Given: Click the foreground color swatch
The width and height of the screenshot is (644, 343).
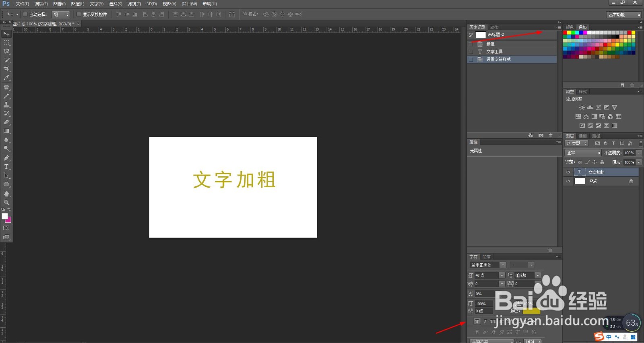Looking at the screenshot, I should pos(4,216).
